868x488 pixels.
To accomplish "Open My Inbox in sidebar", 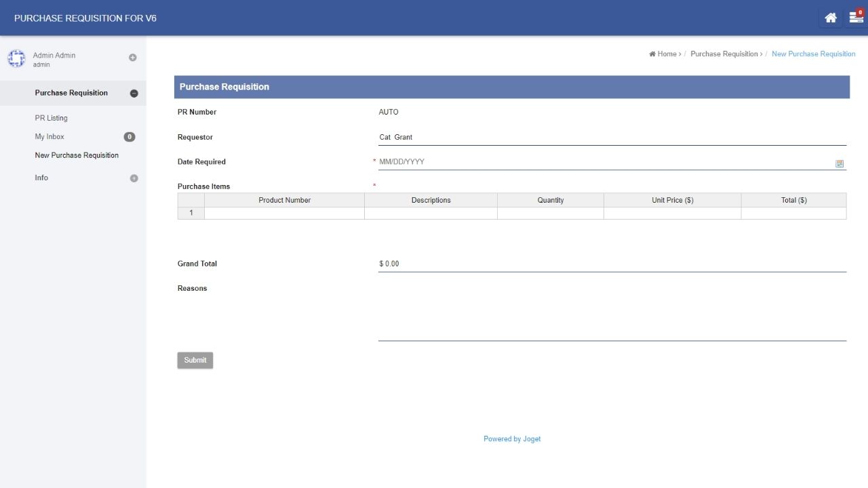I will (50, 137).
